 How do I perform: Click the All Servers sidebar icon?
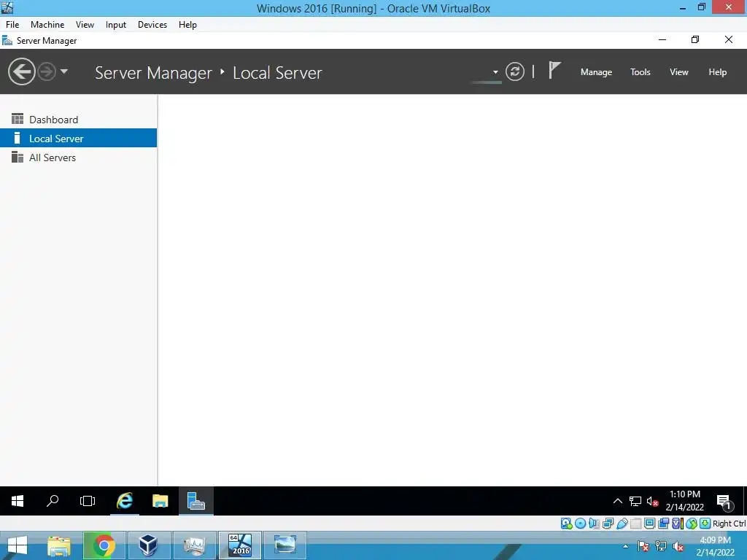pyautogui.click(x=18, y=157)
